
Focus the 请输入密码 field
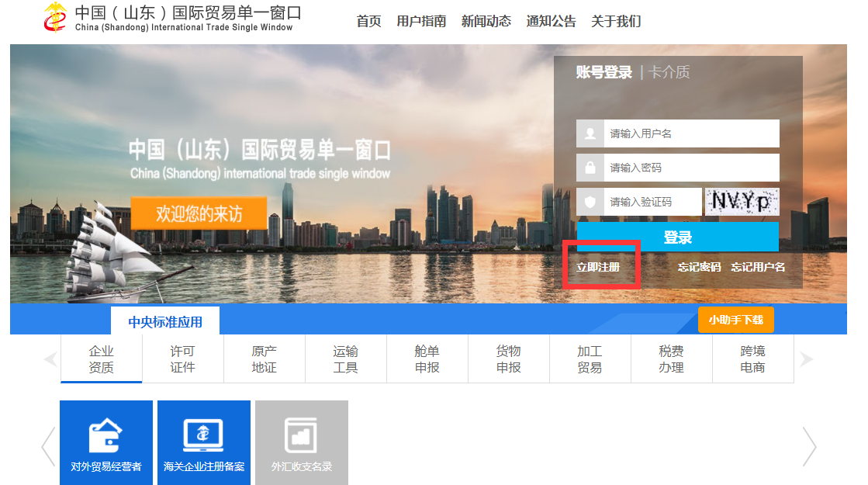[x=691, y=168]
